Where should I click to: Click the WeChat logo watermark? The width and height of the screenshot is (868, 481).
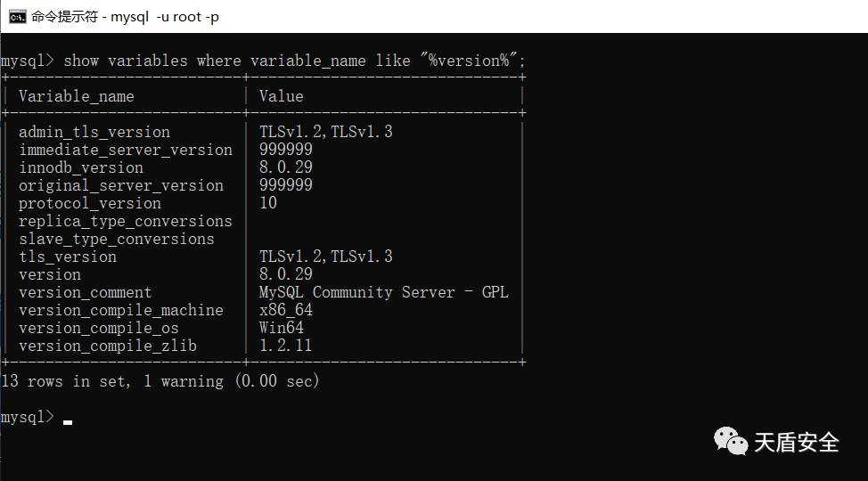pos(730,441)
